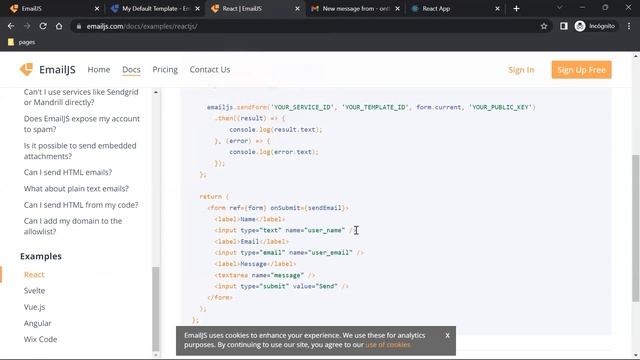Open the side panel icon
Screen dimensions: 640x360
click(x=564, y=26)
